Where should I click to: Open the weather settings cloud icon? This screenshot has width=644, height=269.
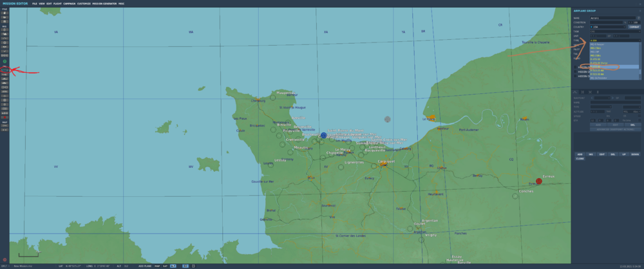[5, 33]
